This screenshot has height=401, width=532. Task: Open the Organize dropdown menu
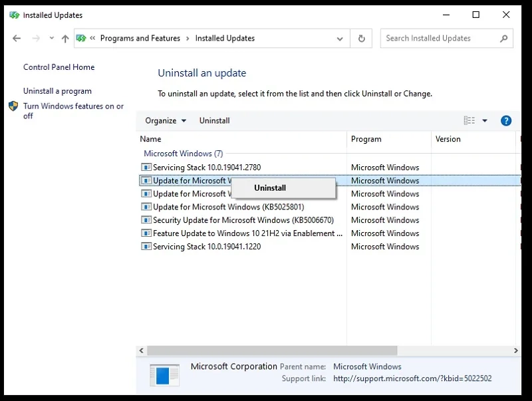click(166, 121)
